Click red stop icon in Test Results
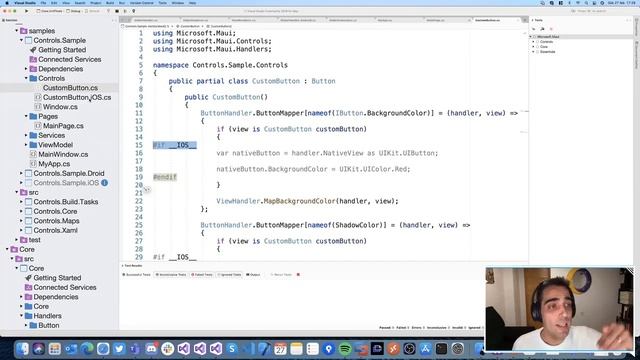Viewport: 640px width, 360px height. (x=298, y=275)
